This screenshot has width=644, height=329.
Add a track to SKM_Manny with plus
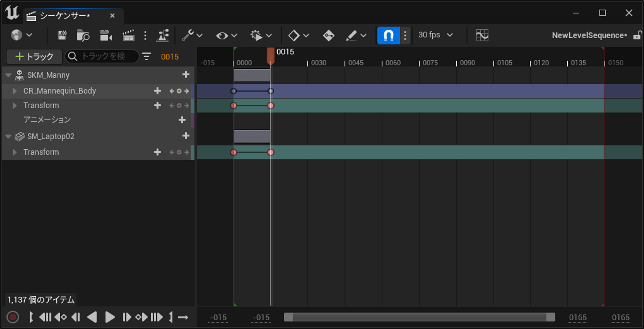tap(186, 74)
